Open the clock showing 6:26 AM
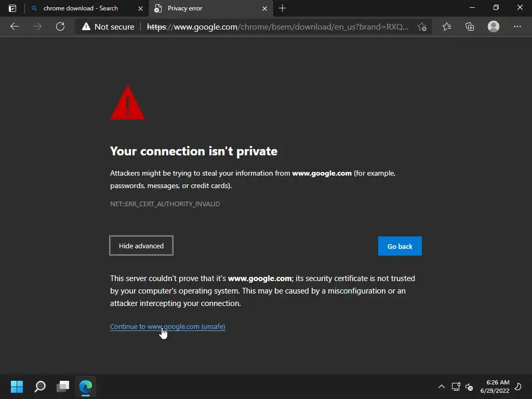The image size is (532, 399). click(495, 387)
